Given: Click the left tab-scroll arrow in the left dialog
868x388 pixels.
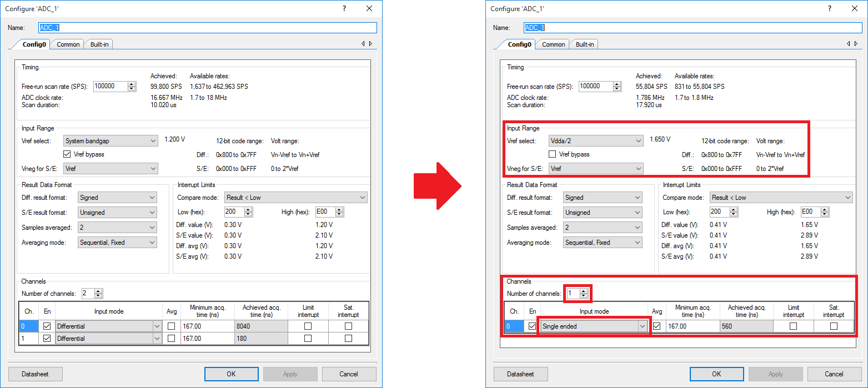Looking at the screenshot, I should (363, 44).
